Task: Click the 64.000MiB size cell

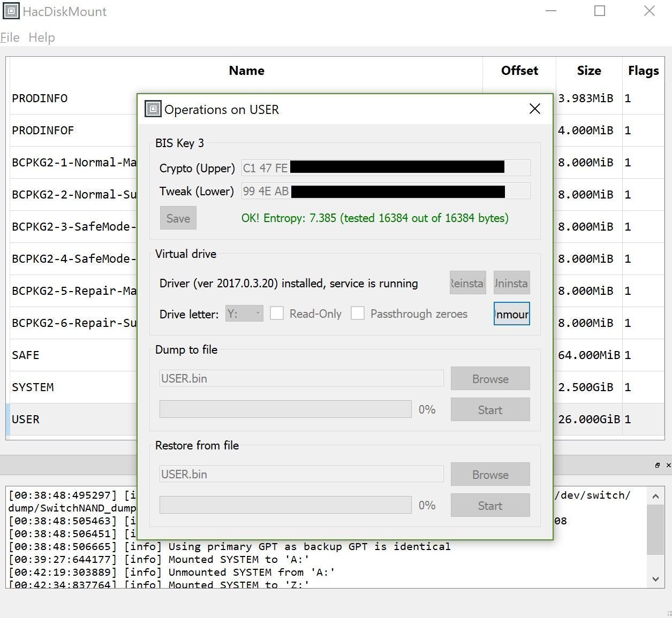Action: click(x=589, y=355)
